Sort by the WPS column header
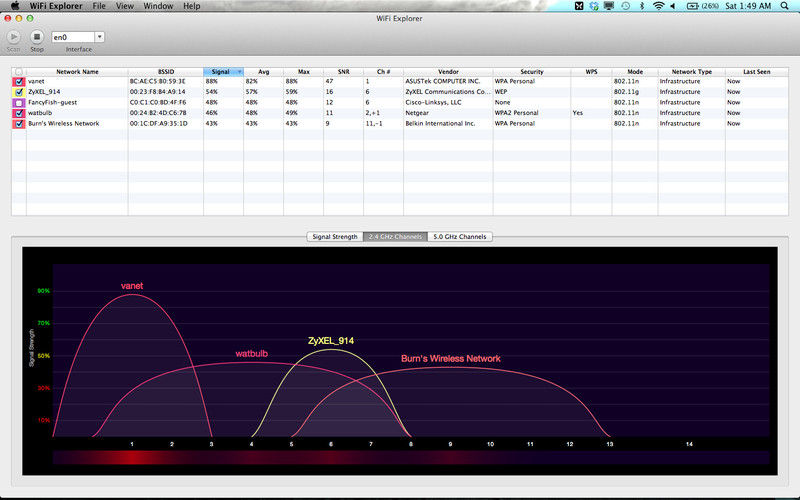This screenshot has width=800, height=500. [591, 71]
